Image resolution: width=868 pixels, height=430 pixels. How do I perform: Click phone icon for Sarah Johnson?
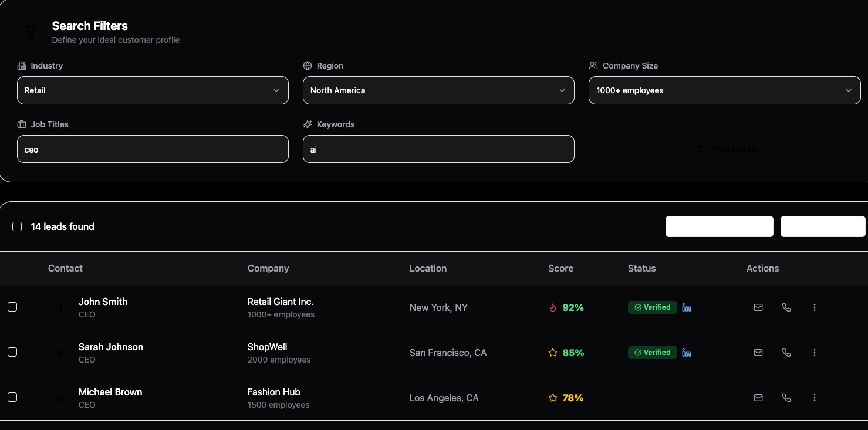pos(786,353)
